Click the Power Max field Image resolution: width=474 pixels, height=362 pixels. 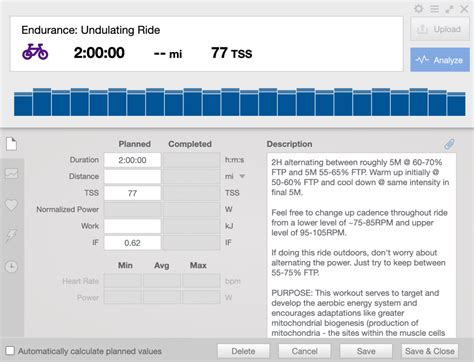(x=201, y=297)
